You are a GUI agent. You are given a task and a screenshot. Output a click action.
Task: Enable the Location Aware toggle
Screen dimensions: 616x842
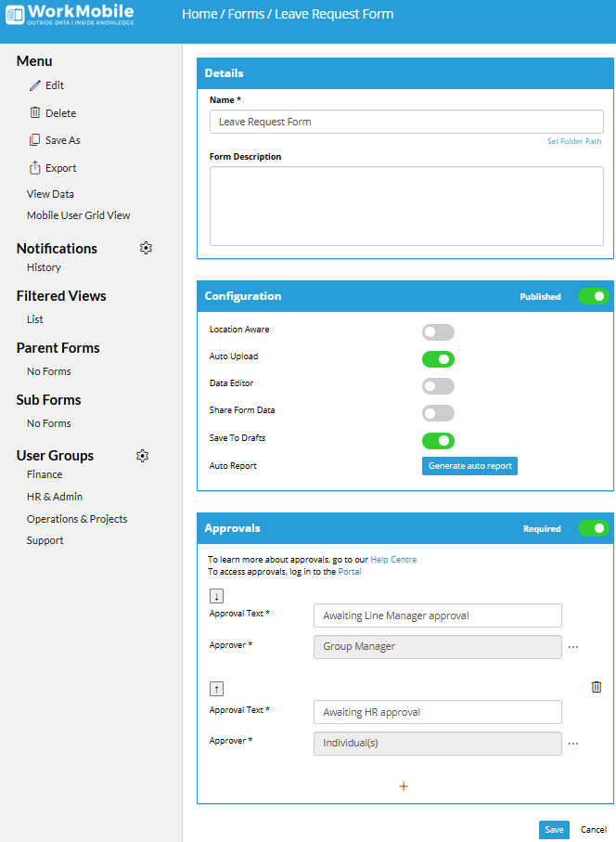pos(438,332)
